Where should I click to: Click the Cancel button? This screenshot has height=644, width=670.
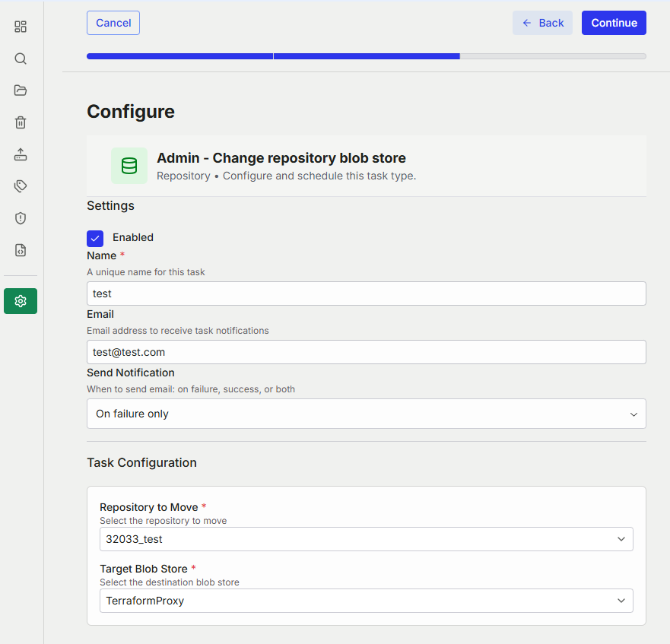coord(113,23)
